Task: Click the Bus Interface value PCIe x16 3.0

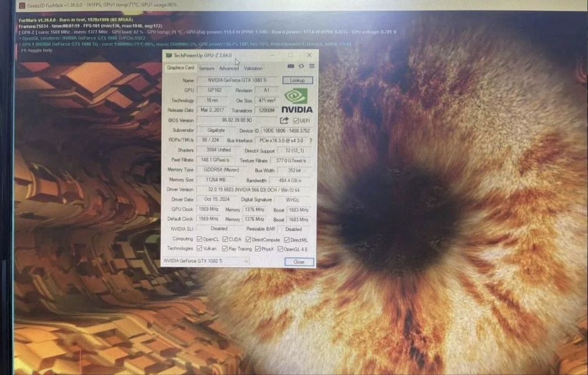Action: (282, 140)
